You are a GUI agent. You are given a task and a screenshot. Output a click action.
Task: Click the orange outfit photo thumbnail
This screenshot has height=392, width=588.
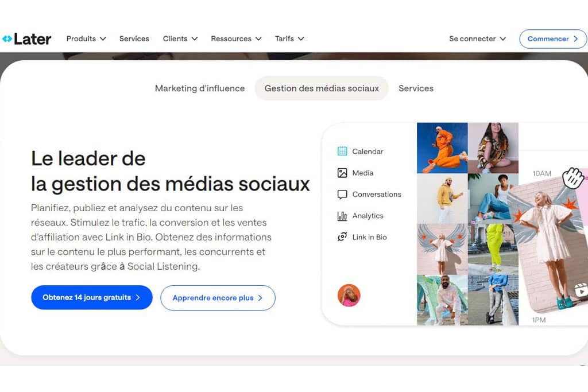click(442, 148)
